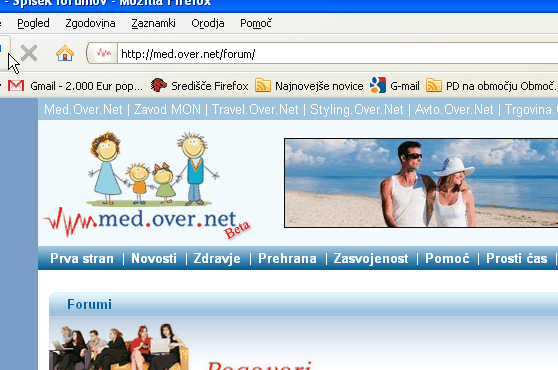Open the Pogled menu
This screenshot has height=370, width=558.
tap(33, 23)
